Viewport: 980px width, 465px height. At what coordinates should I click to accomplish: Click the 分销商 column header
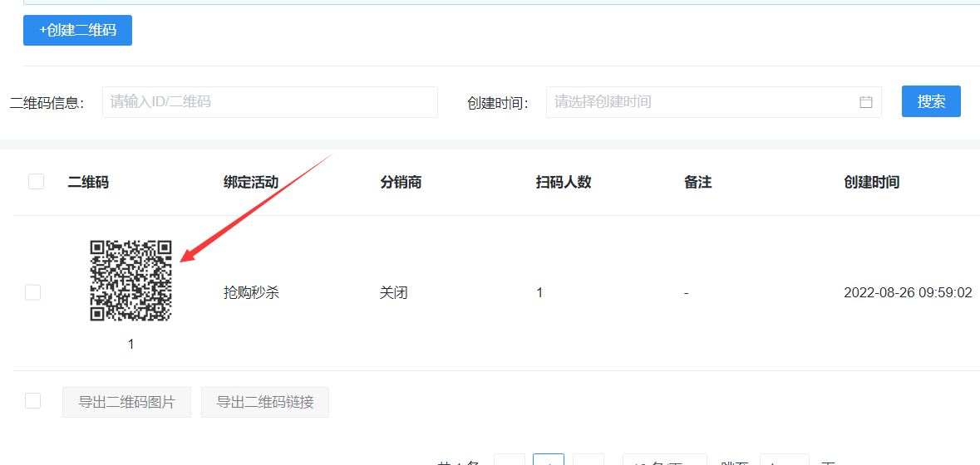click(x=401, y=182)
